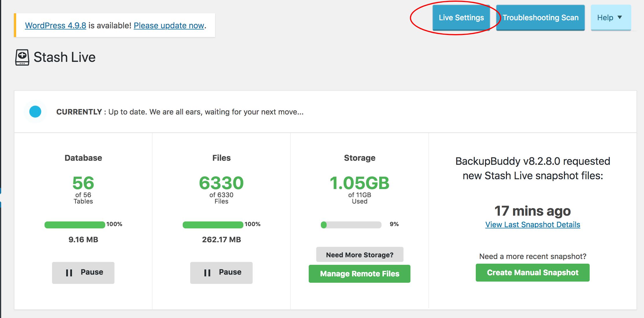
Task: Click the Database column heading
Action: point(83,158)
